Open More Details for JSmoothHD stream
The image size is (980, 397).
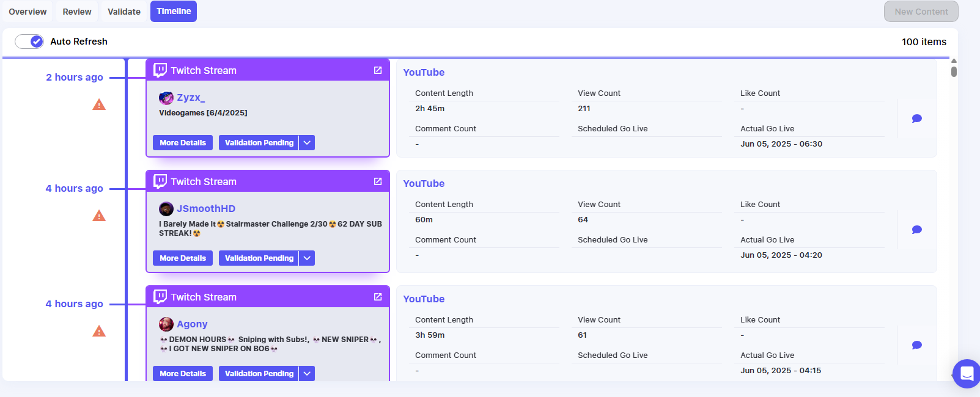183,258
